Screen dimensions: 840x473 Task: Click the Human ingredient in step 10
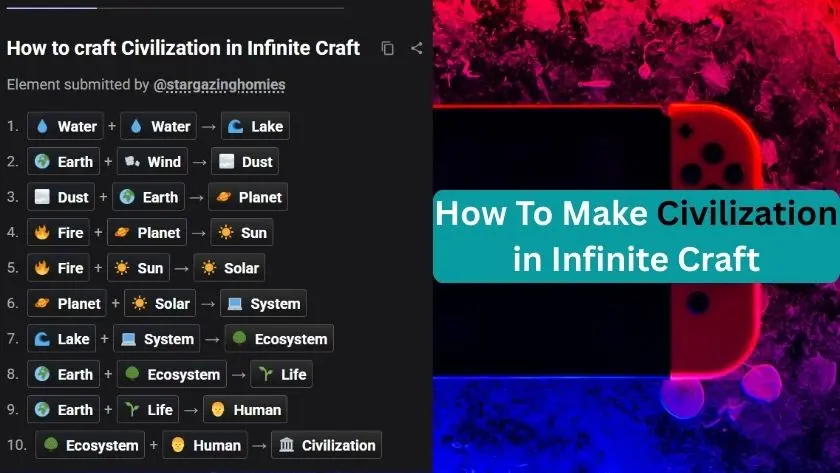click(x=205, y=445)
